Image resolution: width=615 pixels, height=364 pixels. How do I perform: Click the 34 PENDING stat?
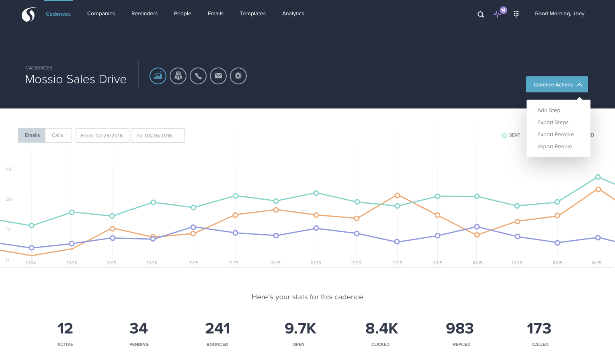click(x=139, y=334)
